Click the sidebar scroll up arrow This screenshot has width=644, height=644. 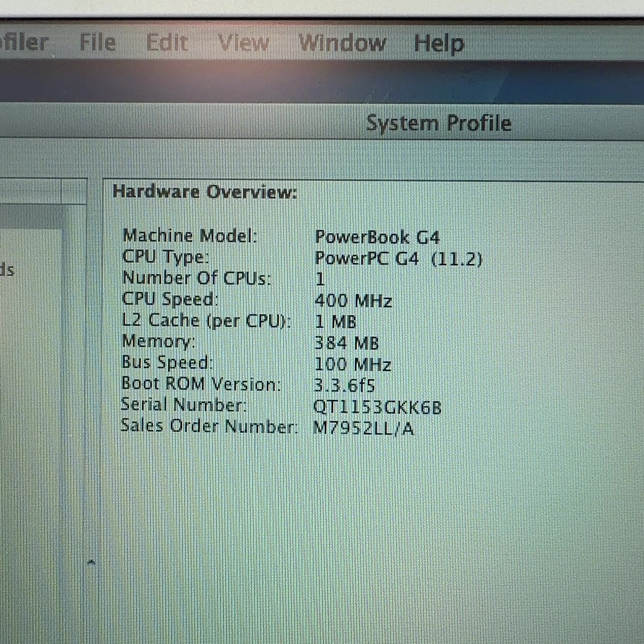91,562
